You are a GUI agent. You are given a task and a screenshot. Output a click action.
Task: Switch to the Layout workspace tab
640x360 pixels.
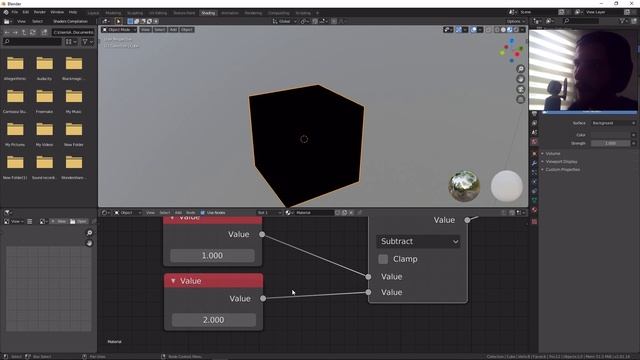pyautogui.click(x=93, y=13)
